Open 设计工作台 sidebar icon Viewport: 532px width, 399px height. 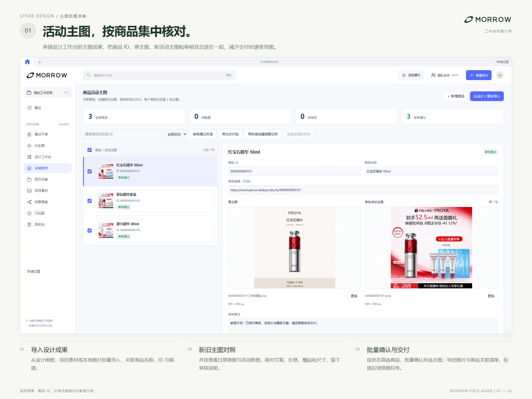point(29,157)
